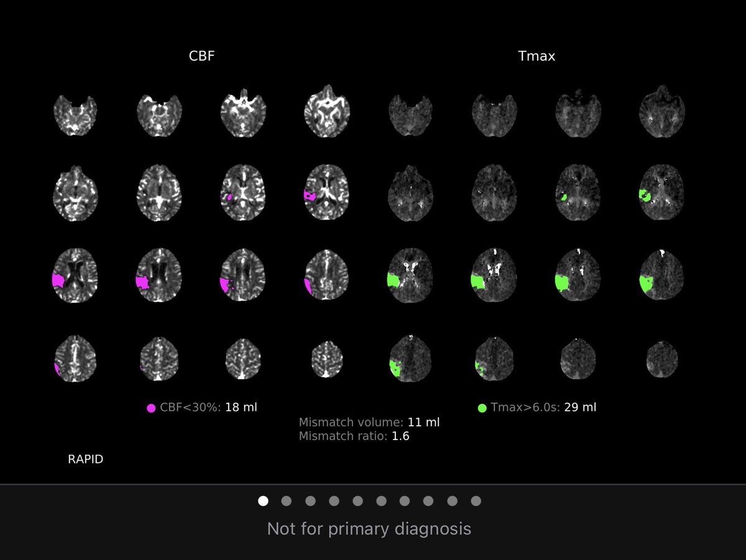
Task: Open first Tmax slice in third row
Action: pos(410,275)
